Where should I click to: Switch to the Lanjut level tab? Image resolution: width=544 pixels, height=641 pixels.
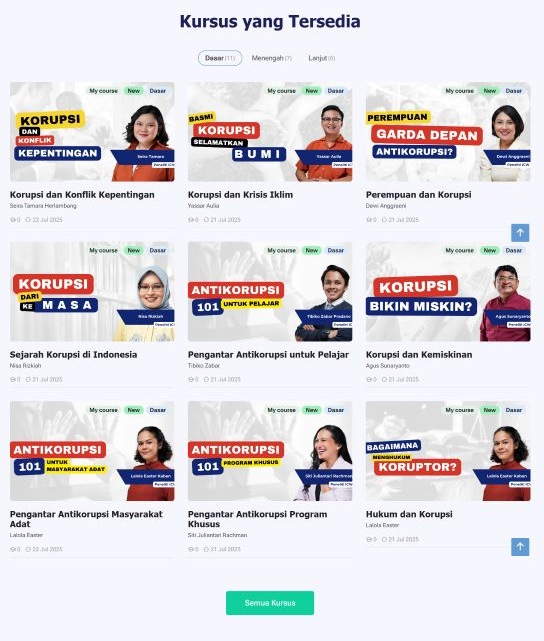coord(322,58)
